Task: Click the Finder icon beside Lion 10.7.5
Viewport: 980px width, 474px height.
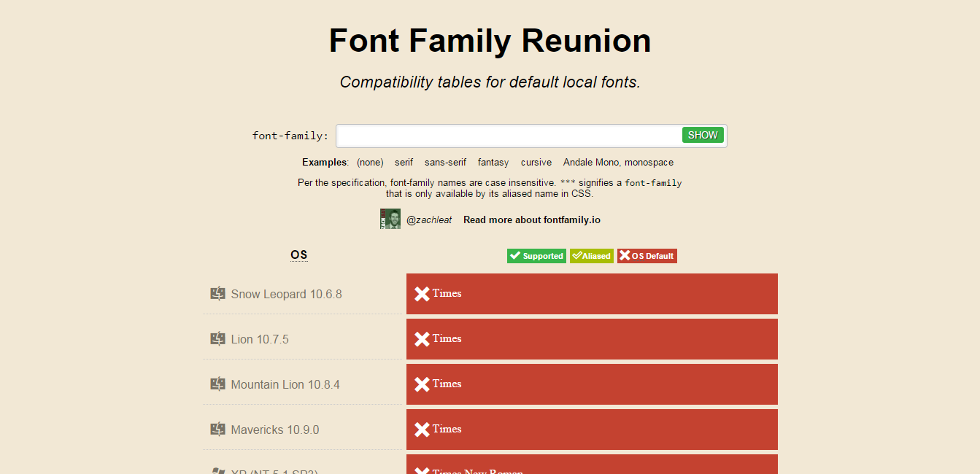Action: click(217, 339)
